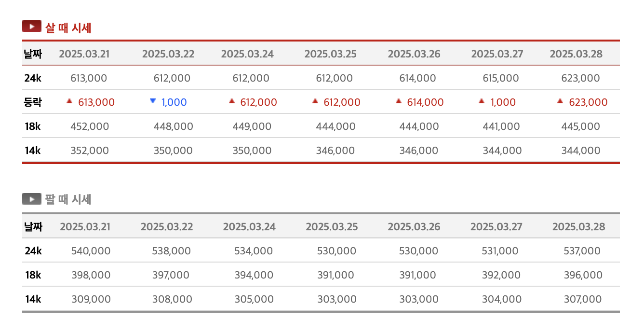The image size is (644, 333).
Task: Click the 394,000 selling price cell
Action: (254, 275)
